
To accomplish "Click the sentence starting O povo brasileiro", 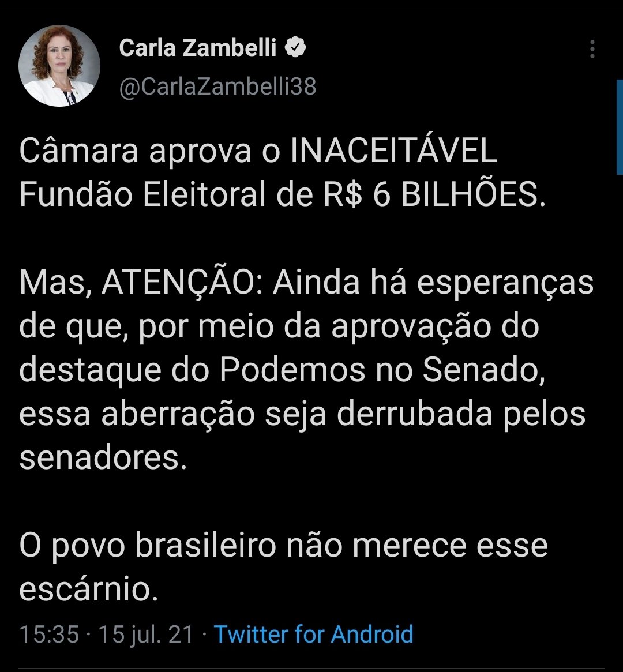I will coord(284,566).
